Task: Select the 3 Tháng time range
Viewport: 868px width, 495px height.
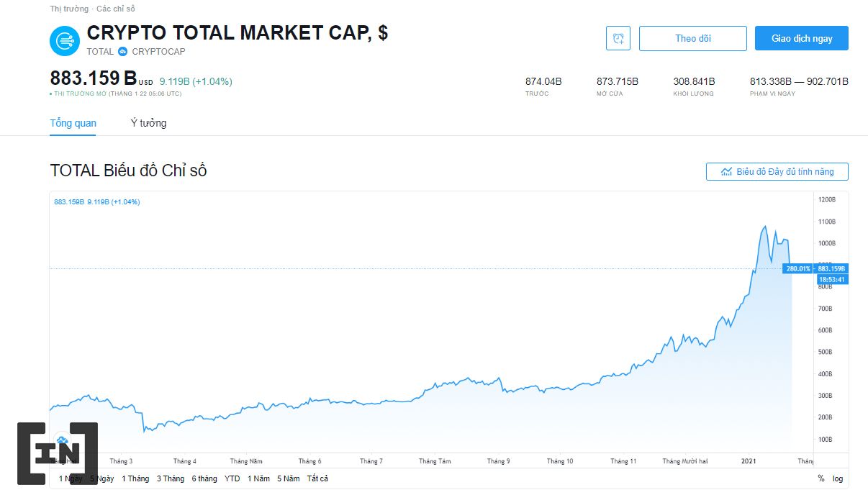Action: 171,478
